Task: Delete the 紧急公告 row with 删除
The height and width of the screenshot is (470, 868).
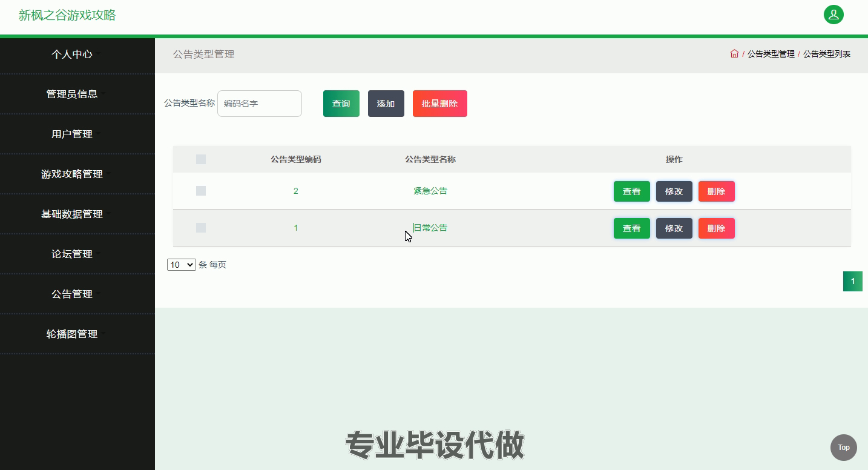Action: coord(717,191)
